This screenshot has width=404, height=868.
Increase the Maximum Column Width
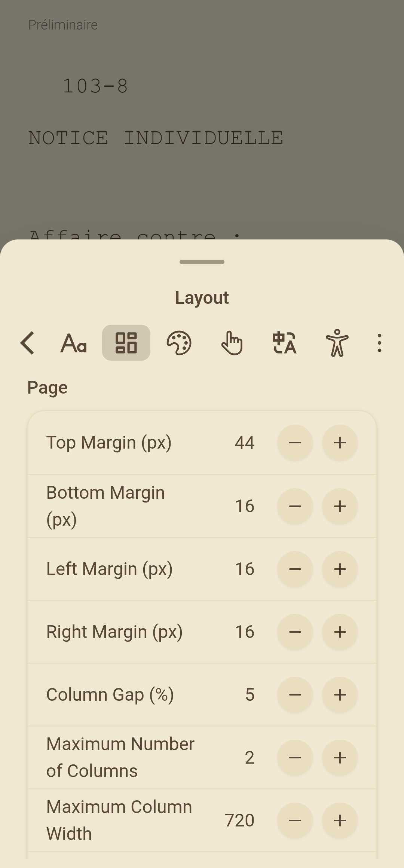[340, 820]
